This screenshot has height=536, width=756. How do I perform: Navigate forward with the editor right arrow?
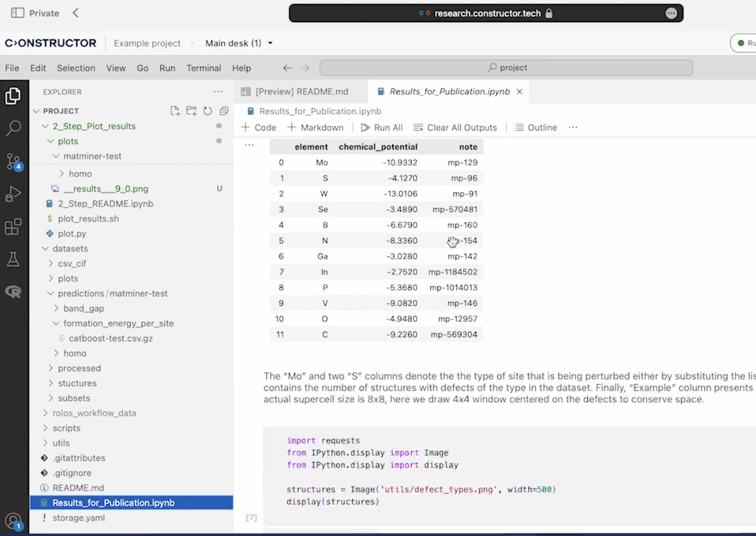[x=305, y=68]
